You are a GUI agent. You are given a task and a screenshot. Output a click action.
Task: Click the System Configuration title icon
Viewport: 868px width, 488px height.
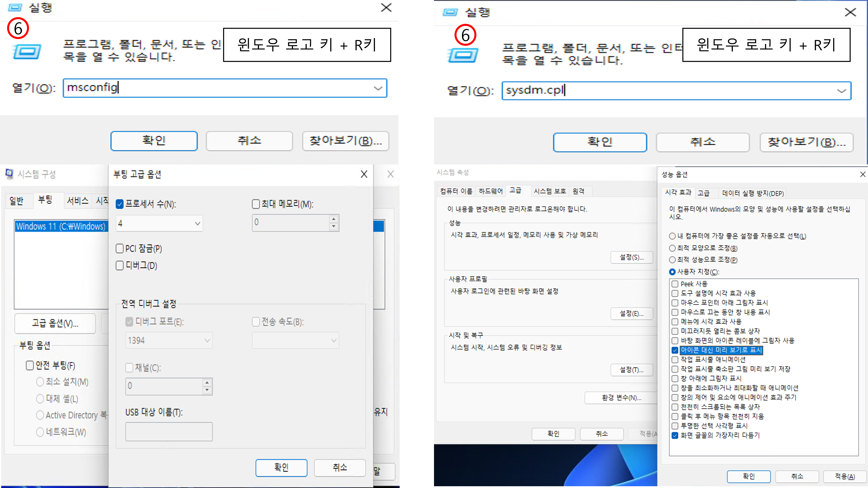point(9,174)
